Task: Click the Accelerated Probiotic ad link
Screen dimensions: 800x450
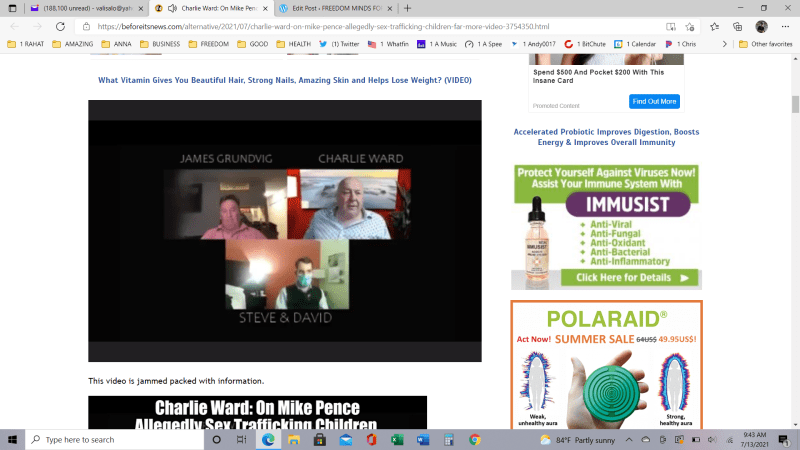Action: [606, 137]
